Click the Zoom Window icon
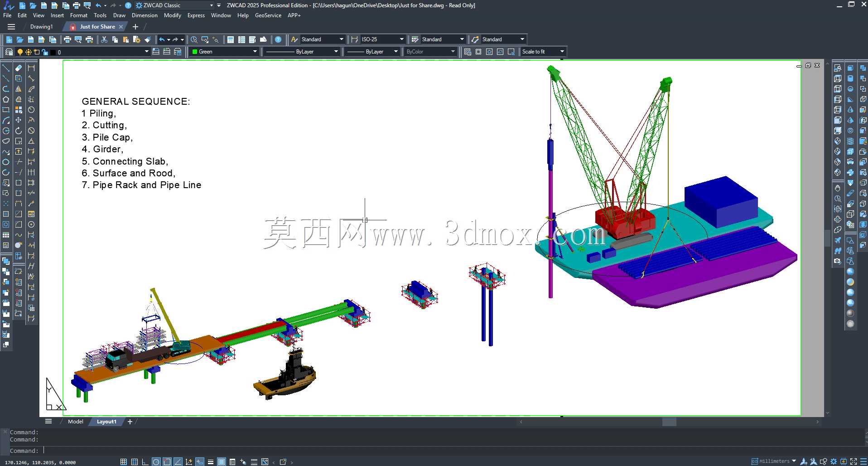The image size is (868, 466). pyautogui.click(x=205, y=39)
